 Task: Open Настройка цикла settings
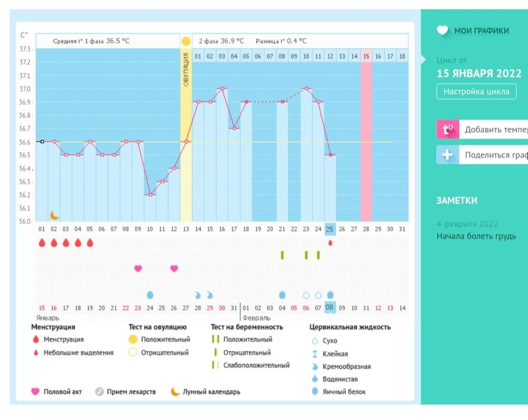click(x=476, y=91)
